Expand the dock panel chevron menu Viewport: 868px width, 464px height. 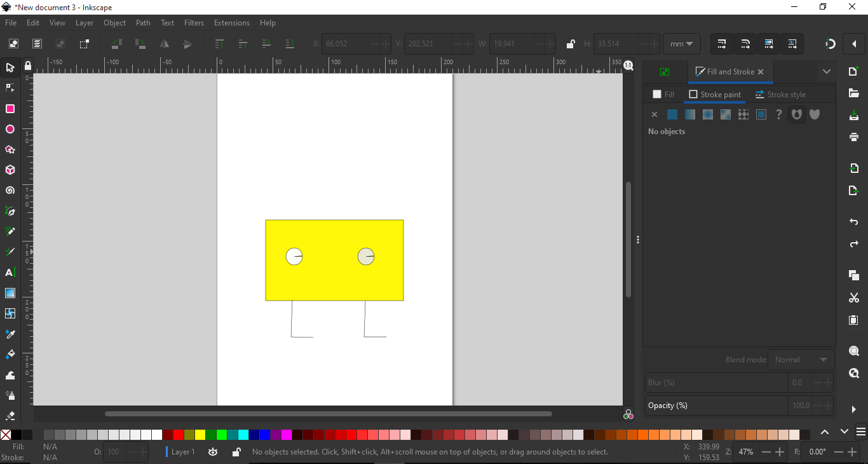(x=827, y=72)
